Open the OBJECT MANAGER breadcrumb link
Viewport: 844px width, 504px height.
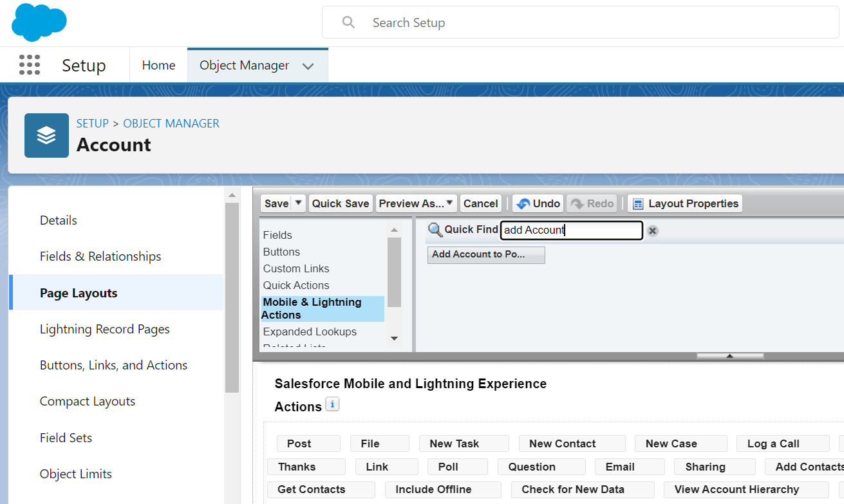pyautogui.click(x=171, y=123)
